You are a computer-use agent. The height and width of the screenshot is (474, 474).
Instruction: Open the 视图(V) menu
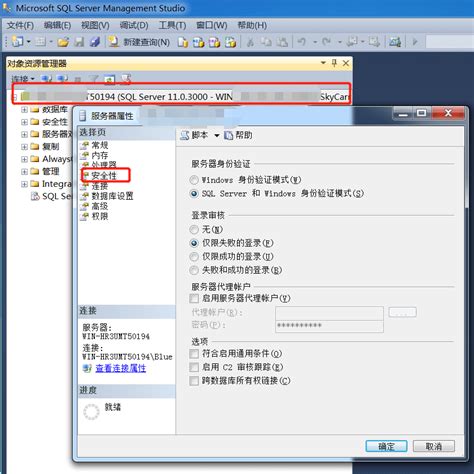[95, 25]
